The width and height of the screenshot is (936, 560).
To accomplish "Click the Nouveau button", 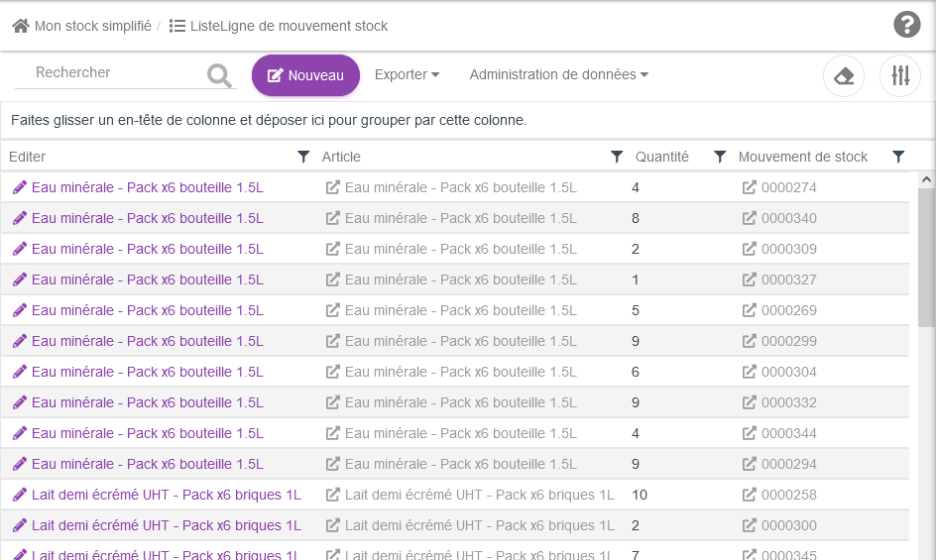I will [305, 75].
